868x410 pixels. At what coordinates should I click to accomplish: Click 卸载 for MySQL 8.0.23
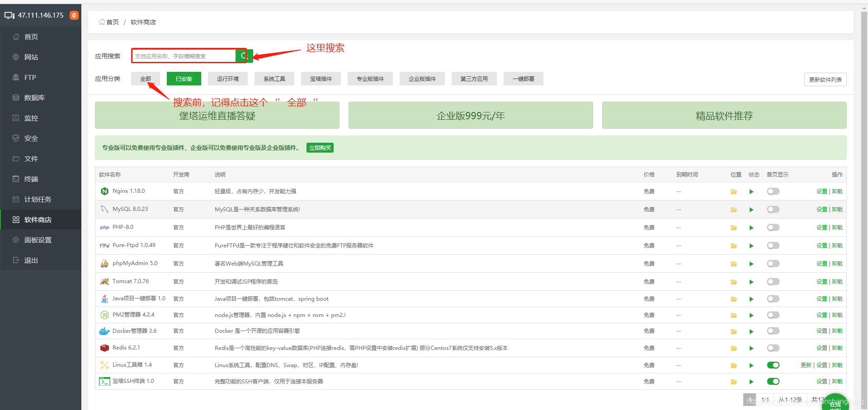click(x=837, y=210)
